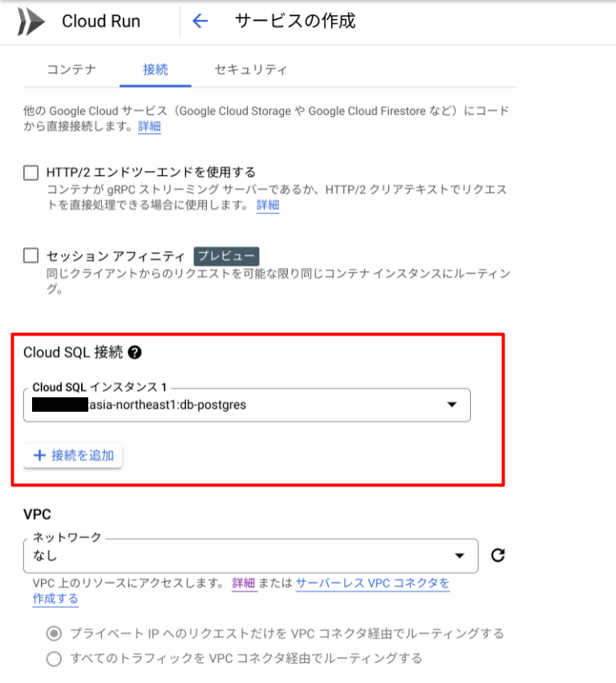616x683 pixels.
Task: Click the Cloud Run logo icon
Action: (x=31, y=22)
